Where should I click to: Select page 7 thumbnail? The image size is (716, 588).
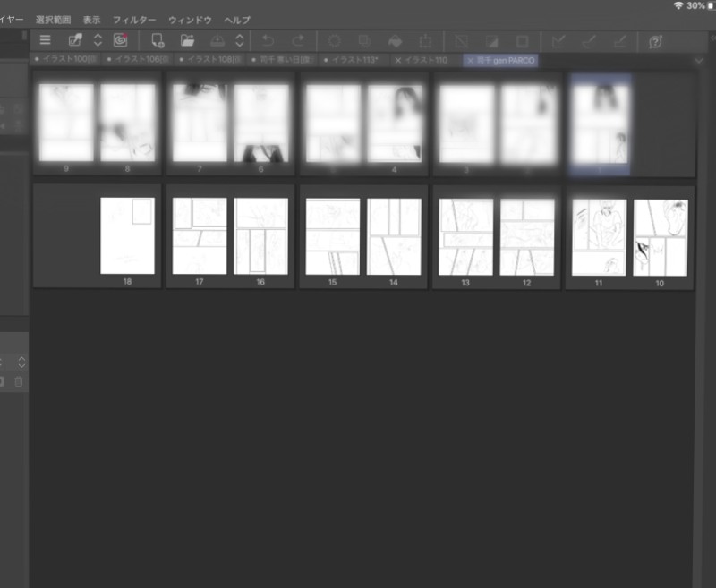point(200,123)
